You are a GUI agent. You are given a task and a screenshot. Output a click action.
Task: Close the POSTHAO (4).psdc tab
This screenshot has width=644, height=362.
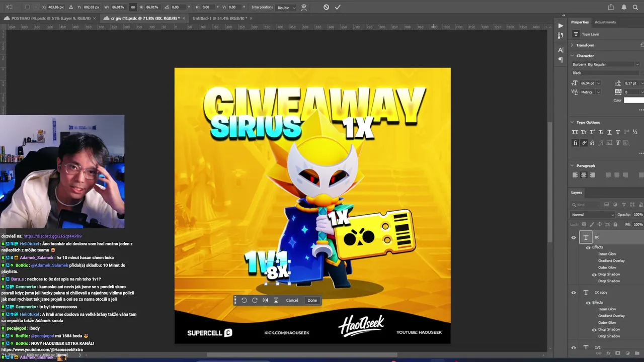click(x=96, y=18)
